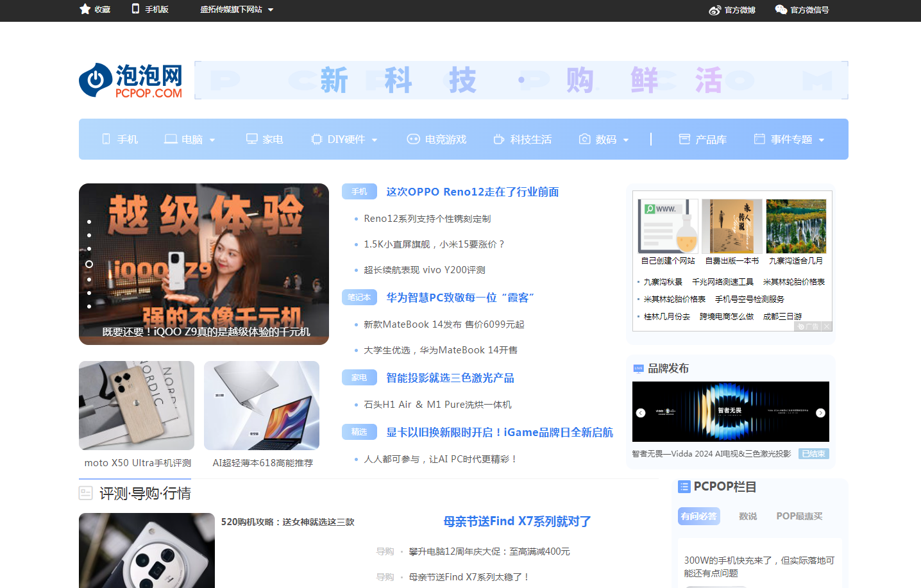Open link 1.5K小直屏旗舰，小米15要涨价？
This screenshot has height=588, width=921.
tap(434, 244)
